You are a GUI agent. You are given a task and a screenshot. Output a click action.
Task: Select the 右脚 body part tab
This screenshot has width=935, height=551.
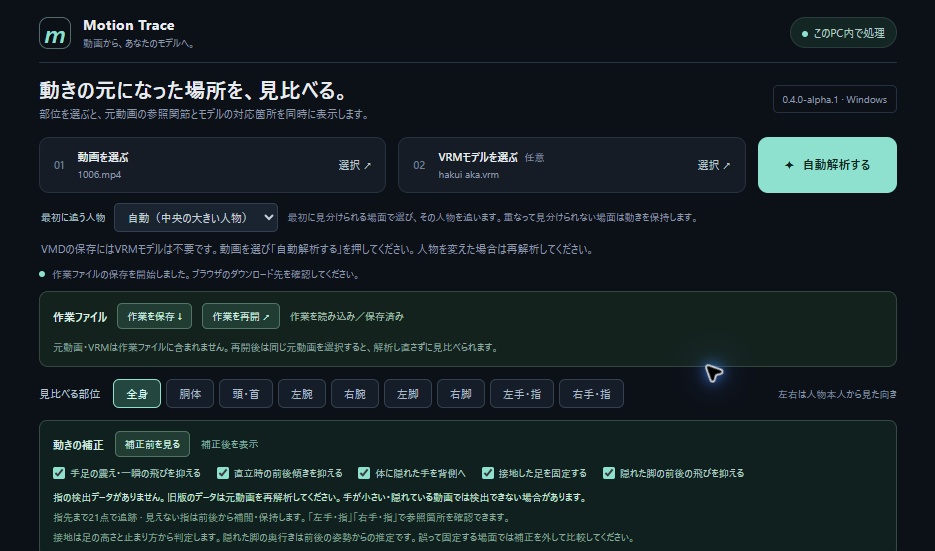tap(461, 394)
